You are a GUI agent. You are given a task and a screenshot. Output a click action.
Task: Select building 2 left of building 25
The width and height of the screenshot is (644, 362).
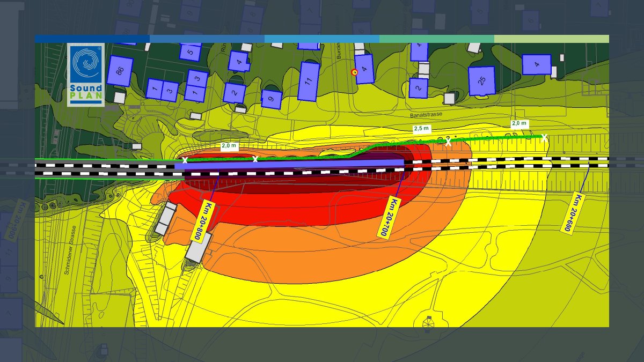[x=419, y=88]
